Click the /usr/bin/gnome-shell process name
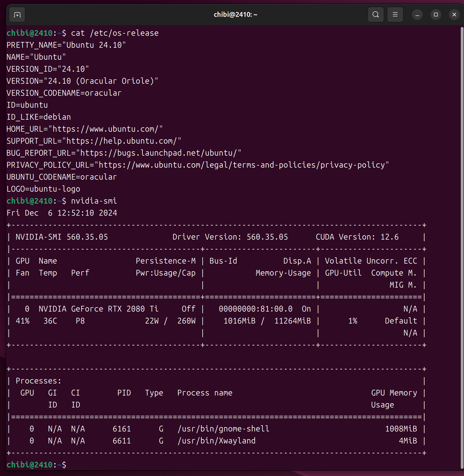Image resolution: width=464 pixels, height=476 pixels. (x=223, y=429)
